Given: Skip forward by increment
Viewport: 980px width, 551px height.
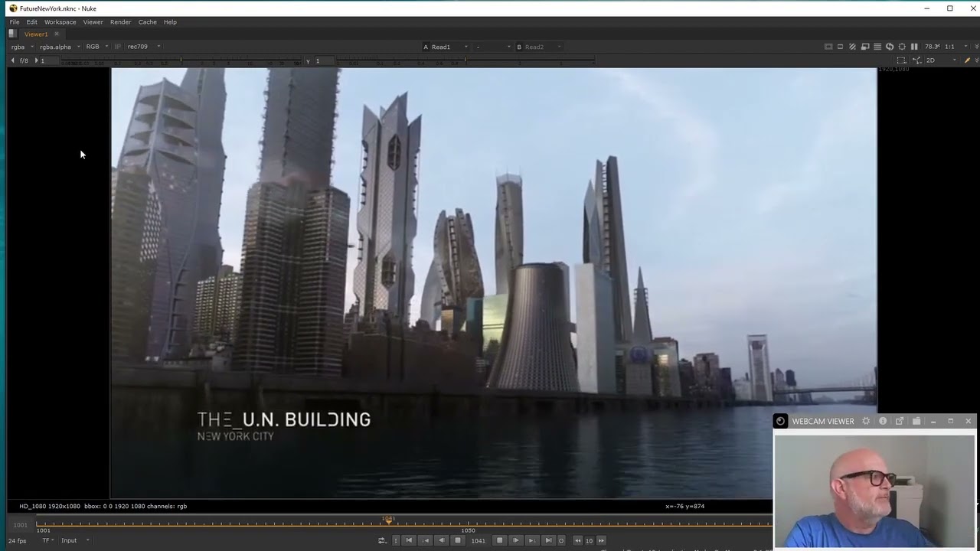Looking at the screenshot, I should pos(601,540).
